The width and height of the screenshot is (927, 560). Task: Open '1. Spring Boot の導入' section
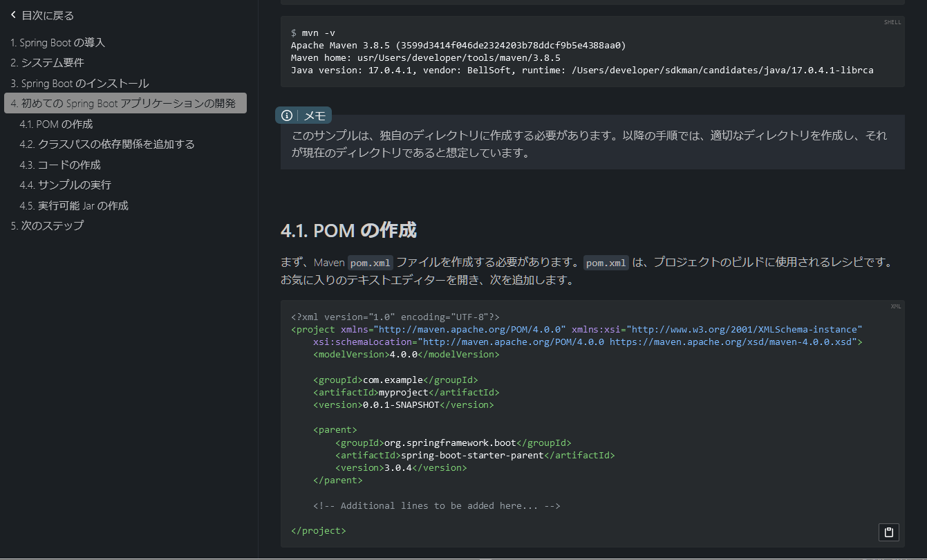[x=58, y=43]
